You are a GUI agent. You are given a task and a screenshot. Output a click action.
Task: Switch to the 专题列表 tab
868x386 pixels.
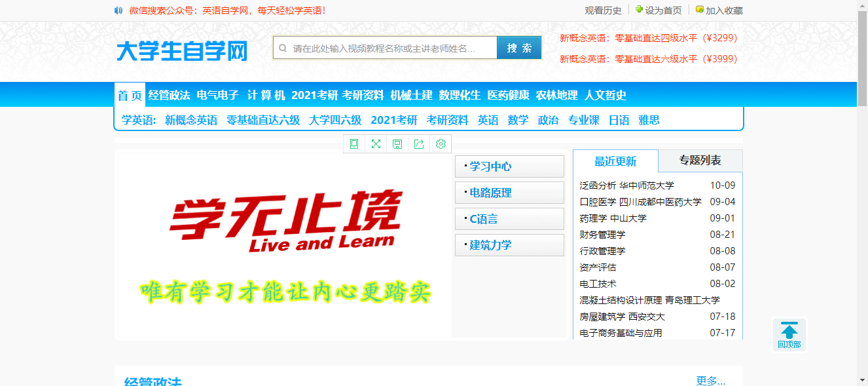tap(700, 161)
